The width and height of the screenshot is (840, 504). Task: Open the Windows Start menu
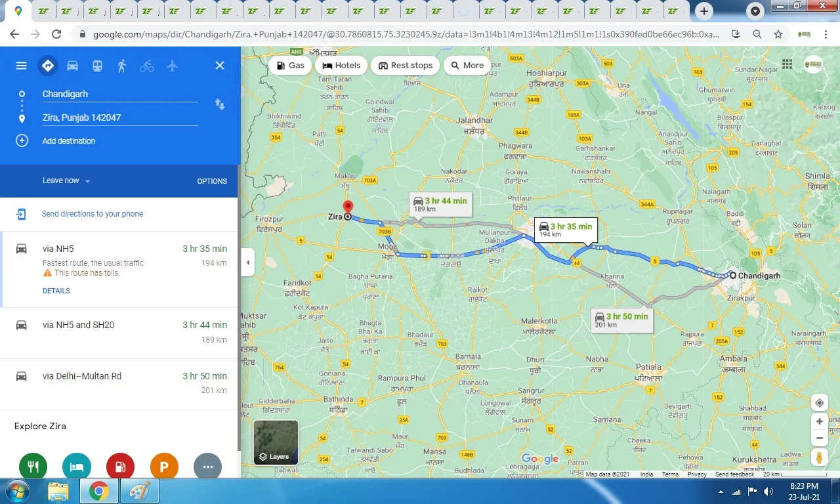click(16, 491)
